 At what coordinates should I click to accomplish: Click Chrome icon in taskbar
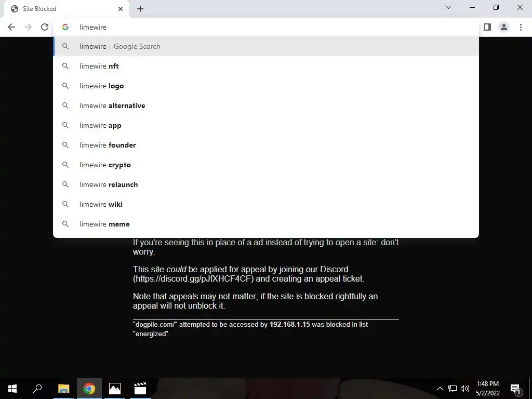click(89, 389)
